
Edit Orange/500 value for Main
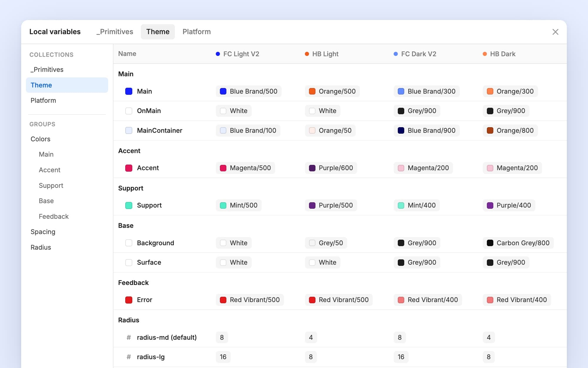pos(332,91)
